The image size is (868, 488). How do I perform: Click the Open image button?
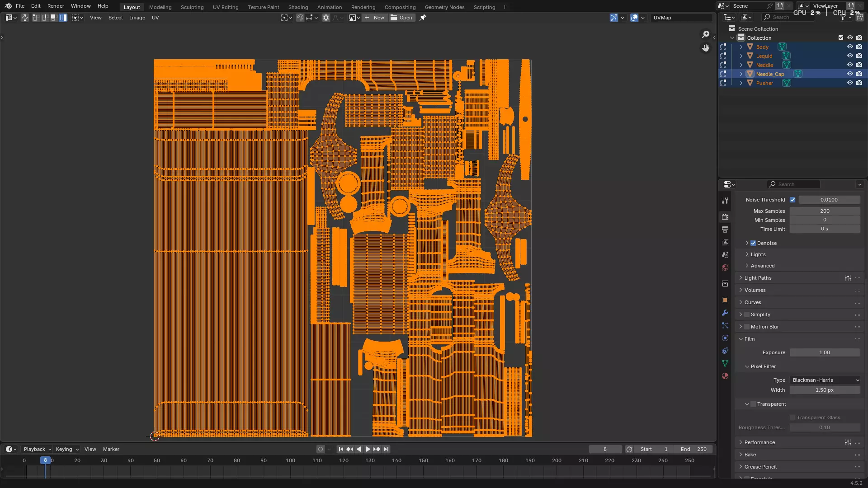(x=401, y=18)
